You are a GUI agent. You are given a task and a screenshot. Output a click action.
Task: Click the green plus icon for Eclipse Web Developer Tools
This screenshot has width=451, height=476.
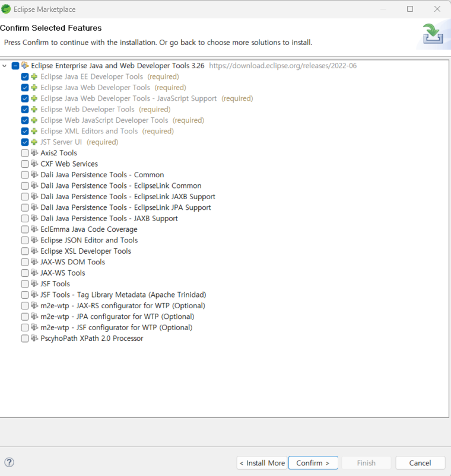[x=34, y=109]
